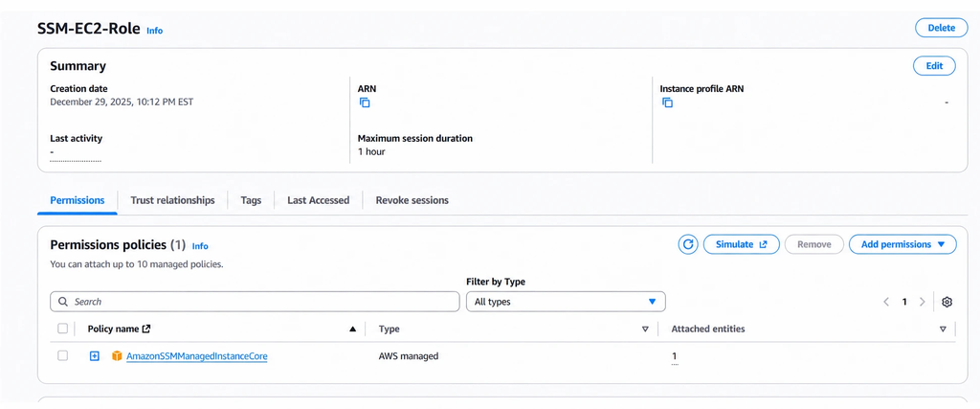Screen dimensions: 980x409
Task: Click the Attached entities column header
Action: point(708,329)
